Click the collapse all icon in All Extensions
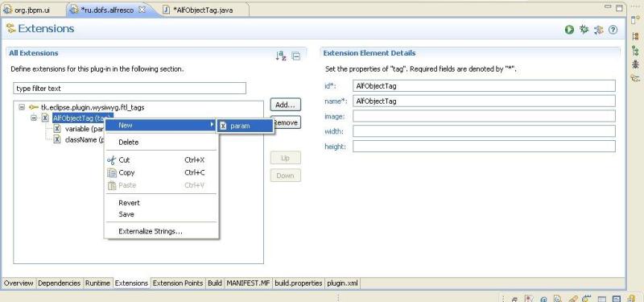 pos(295,56)
